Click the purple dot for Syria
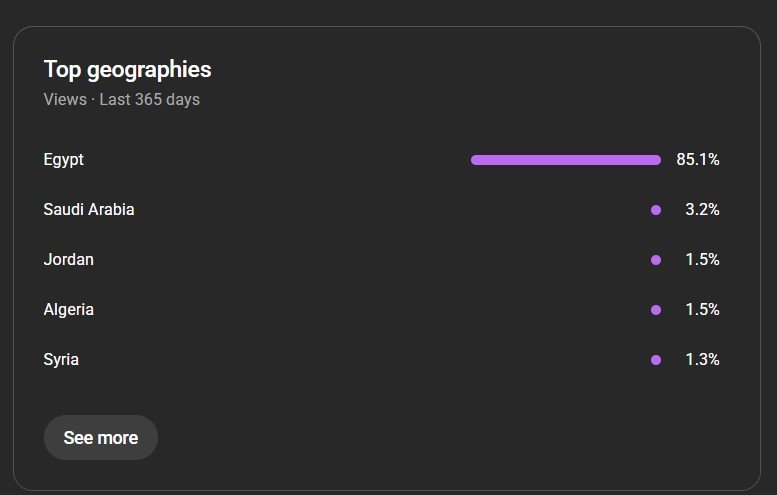Image resolution: width=777 pixels, height=495 pixels. point(656,360)
